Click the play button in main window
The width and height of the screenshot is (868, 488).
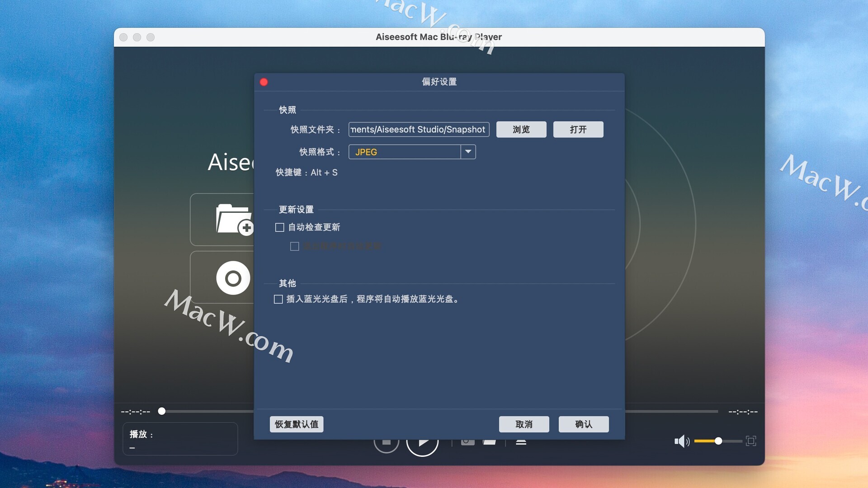(x=422, y=447)
